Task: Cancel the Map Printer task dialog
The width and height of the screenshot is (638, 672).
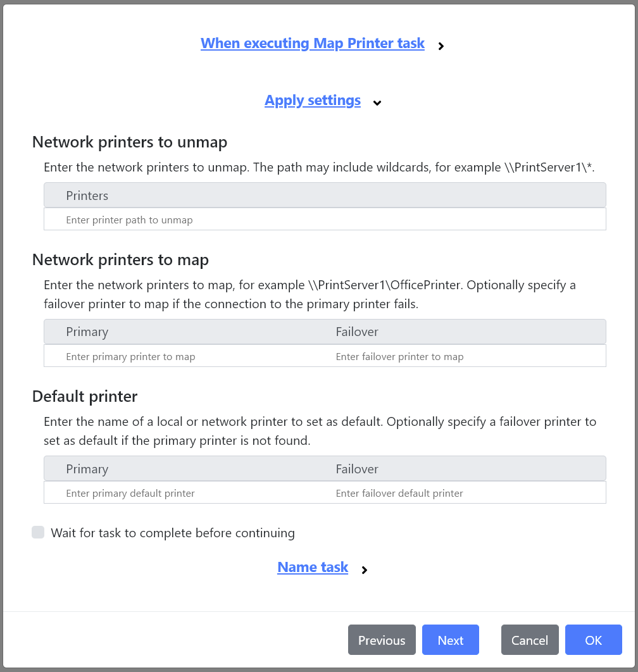Action: tap(530, 640)
